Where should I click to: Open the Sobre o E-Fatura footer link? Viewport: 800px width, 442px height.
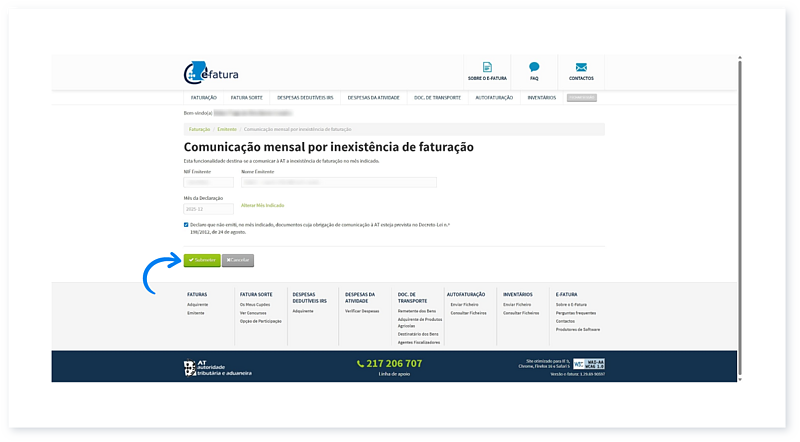571,305
